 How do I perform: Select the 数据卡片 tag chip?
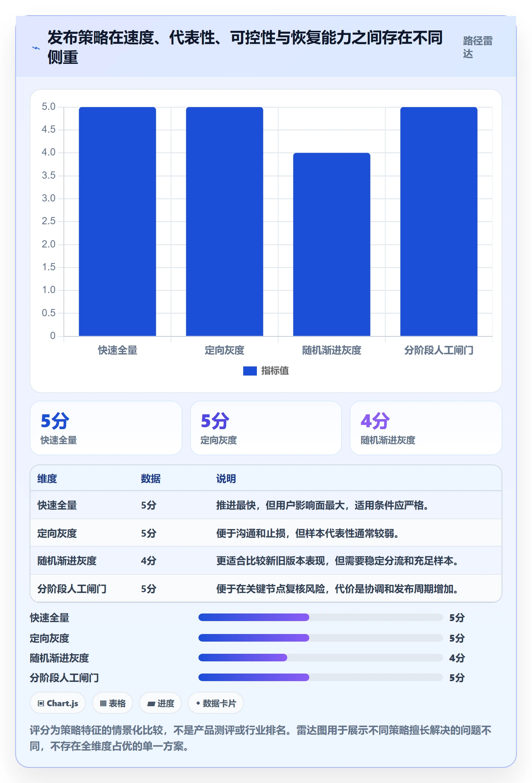click(216, 703)
